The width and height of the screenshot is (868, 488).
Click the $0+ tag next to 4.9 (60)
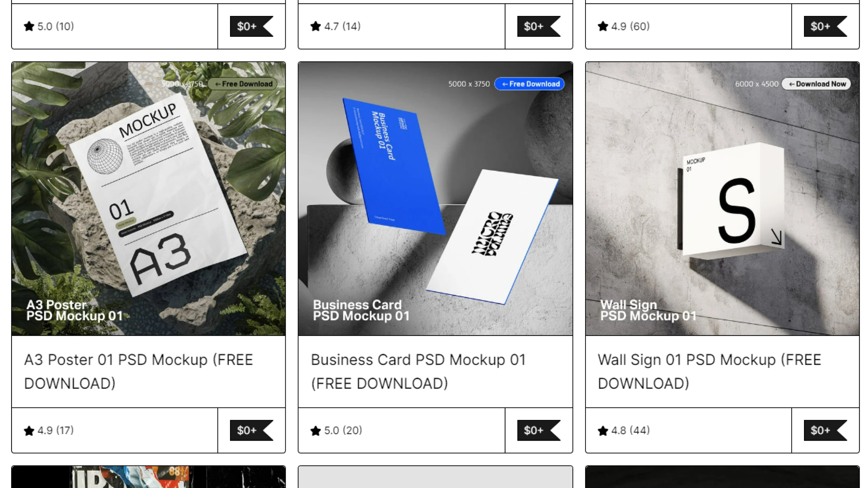pyautogui.click(x=825, y=26)
